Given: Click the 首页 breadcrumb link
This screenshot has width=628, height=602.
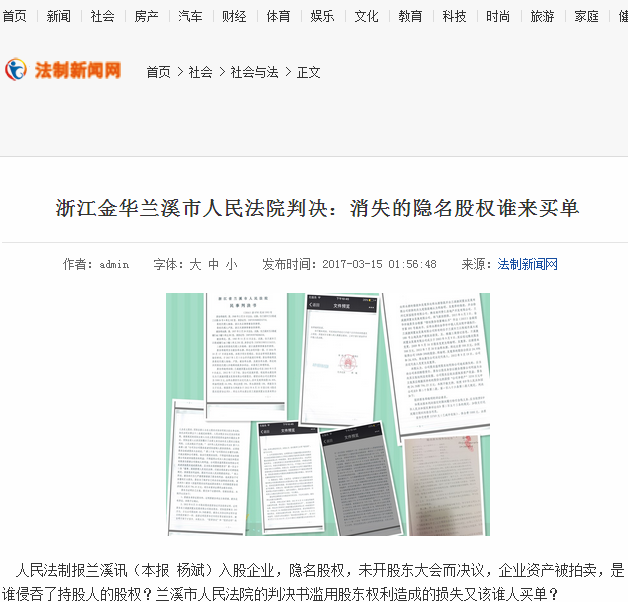Looking at the screenshot, I should coord(158,72).
